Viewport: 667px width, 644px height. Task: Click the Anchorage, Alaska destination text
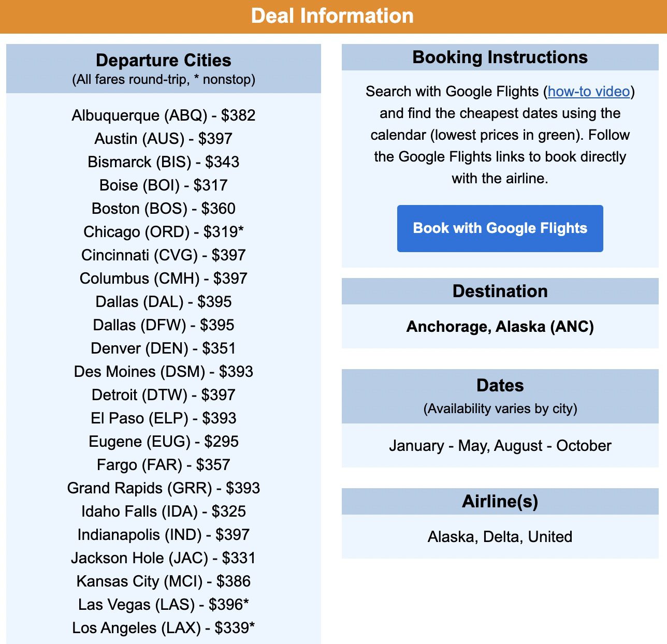click(x=500, y=327)
